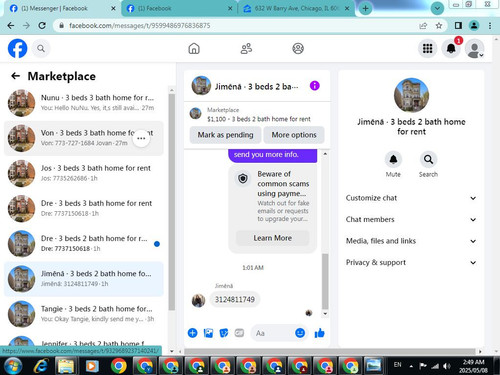Image resolution: width=500 pixels, height=375 pixels.
Task: Open the account profile picture menu
Action: tap(474, 49)
